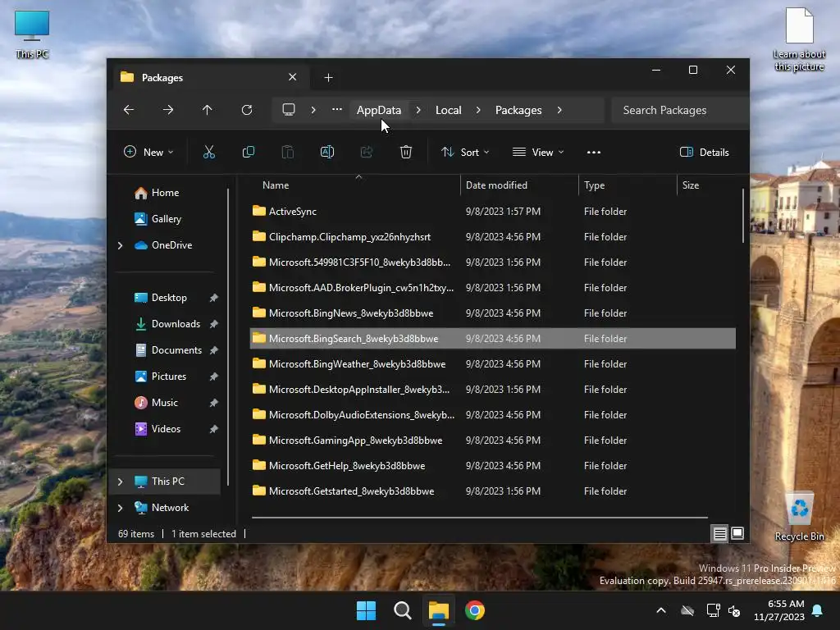Add a new tab with plus button
Image resolution: width=840 pixels, height=630 pixels.
click(328, 78)
